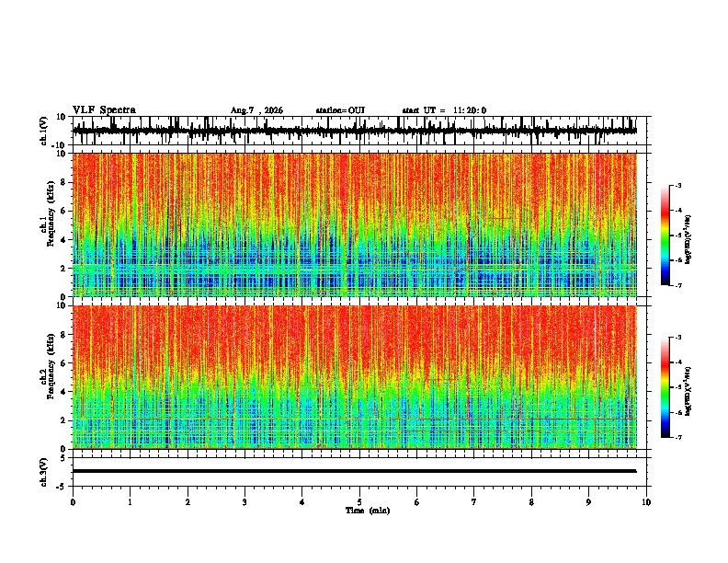The image size is (728, 563).
Task: Click time axis tick label "4"
Action: pos(302,502)
